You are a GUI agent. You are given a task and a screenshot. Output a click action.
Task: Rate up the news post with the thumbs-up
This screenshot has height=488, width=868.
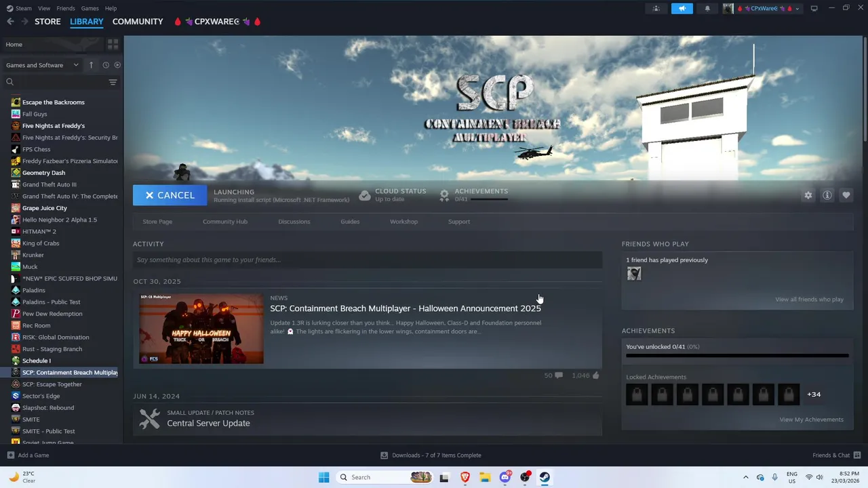[596, 375]
